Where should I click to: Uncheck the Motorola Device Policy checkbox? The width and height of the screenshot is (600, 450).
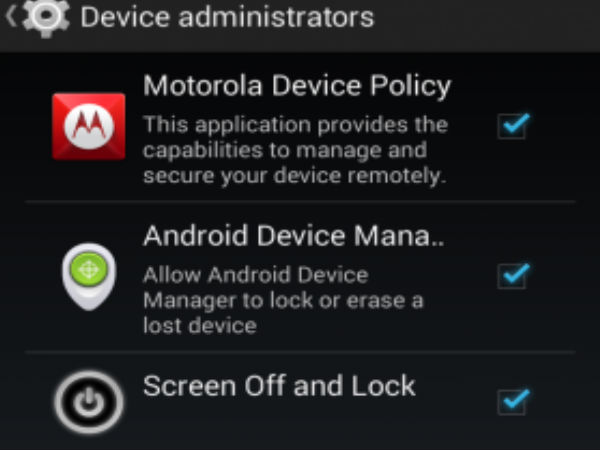[514, 126]
